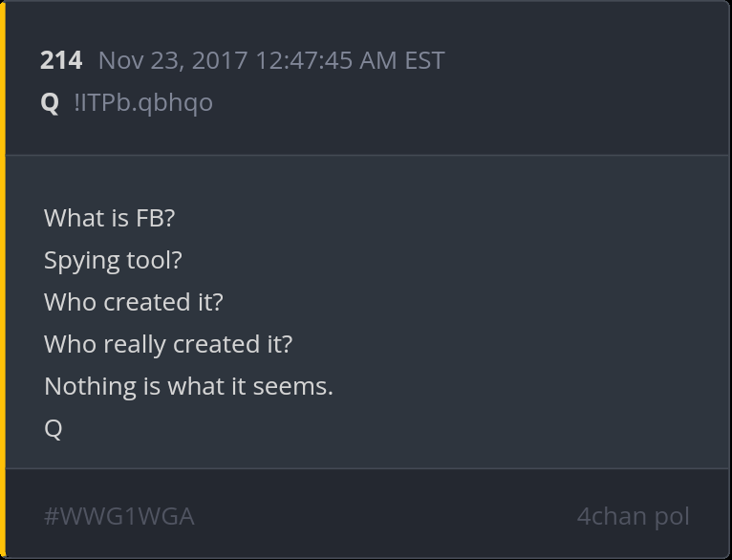Click "Nothing is what it seems." text
Viewport: 732px width, 560px height.
click(188, 386)
